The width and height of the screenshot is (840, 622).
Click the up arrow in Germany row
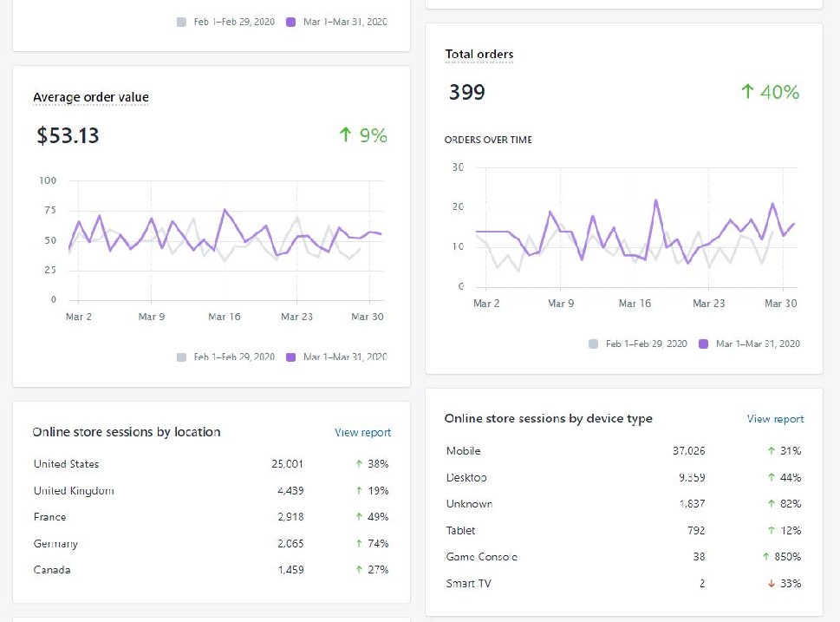359,543
